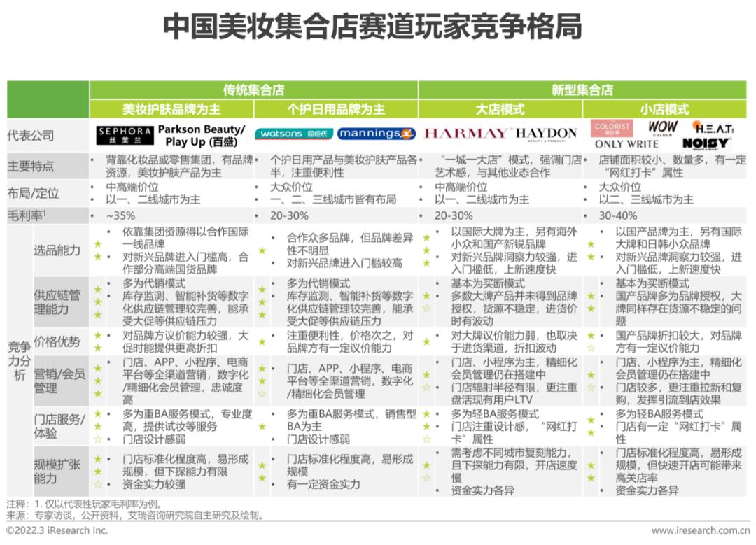This screenshot has width=756, height=545.
Task: Click the Mannings 万宁 logo
Action: pyautogui.click(x=373, y=133)
